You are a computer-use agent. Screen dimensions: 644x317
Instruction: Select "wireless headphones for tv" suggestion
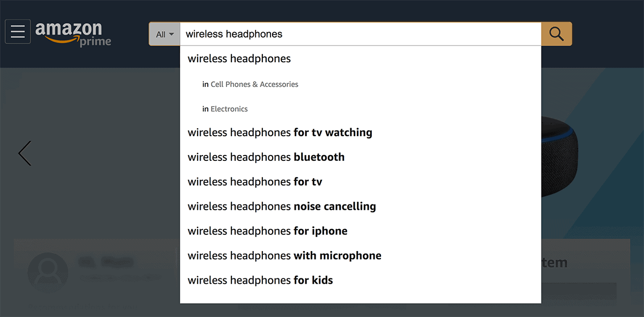(x=255, y=182)
